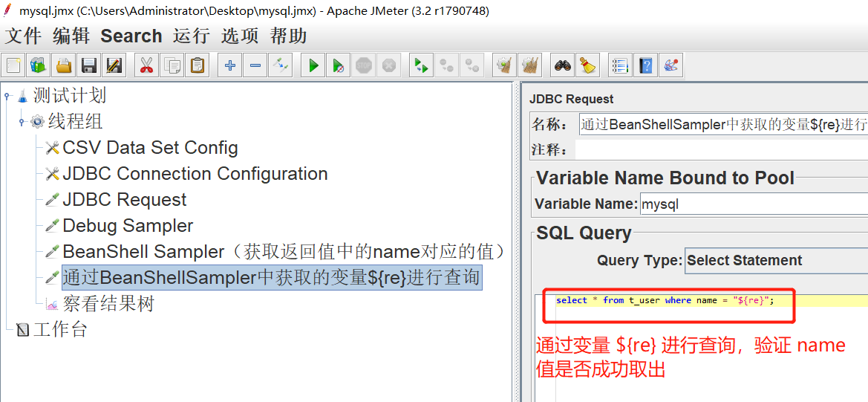This screenshot has width=868, height=402.
Task: Open the Search menu
Action: (x=131, y=36)
